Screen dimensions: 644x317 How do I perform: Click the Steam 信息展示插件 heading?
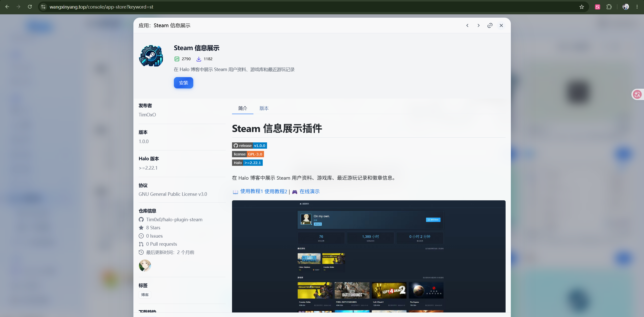click(x=277, y=129)
